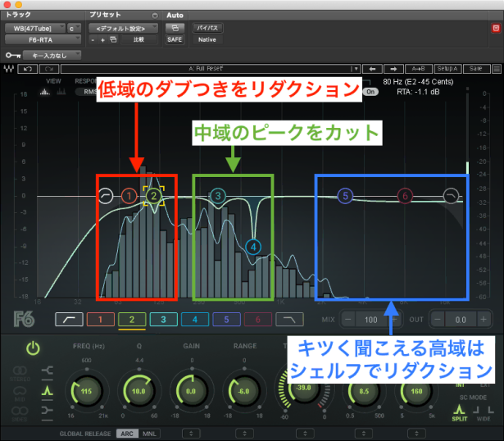Switch global release to MNL
Image resolution: width=504 pixels, height=441 pixels.
tap(149, 434)
